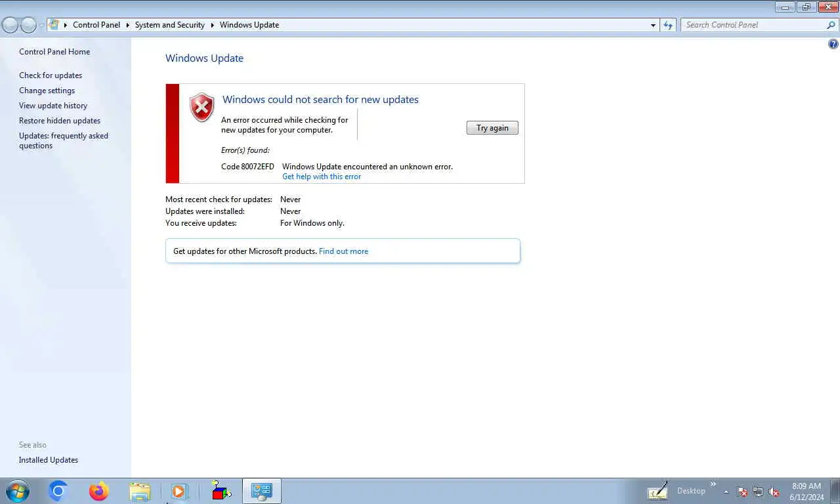
Task: Click the Back navigation arrow button
Action: pos(10,25)
